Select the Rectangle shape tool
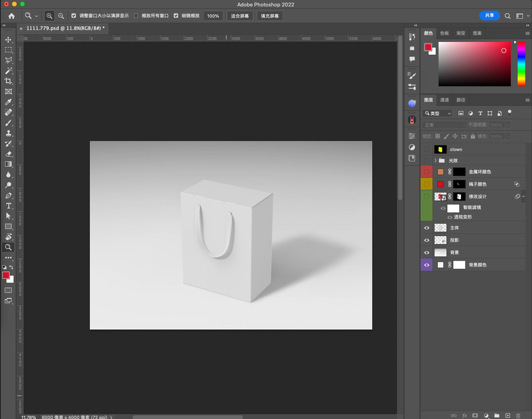The width and height of the screenshot is (532, 419). point(8,226)
